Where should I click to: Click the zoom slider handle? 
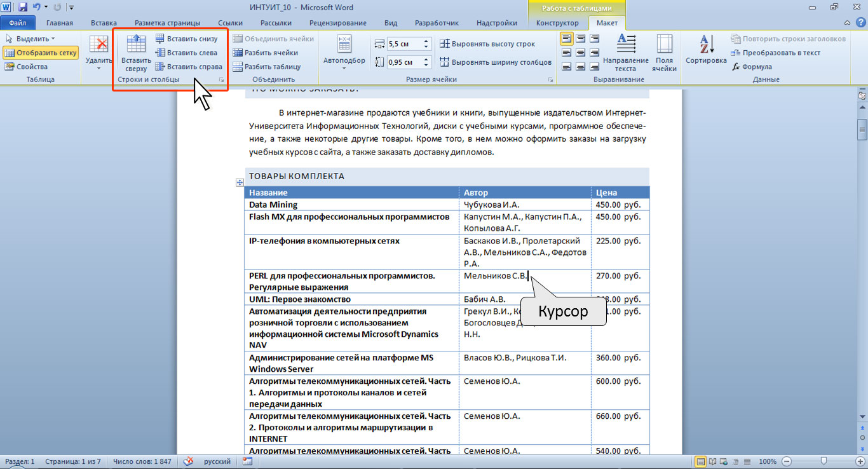coord(824,461)
